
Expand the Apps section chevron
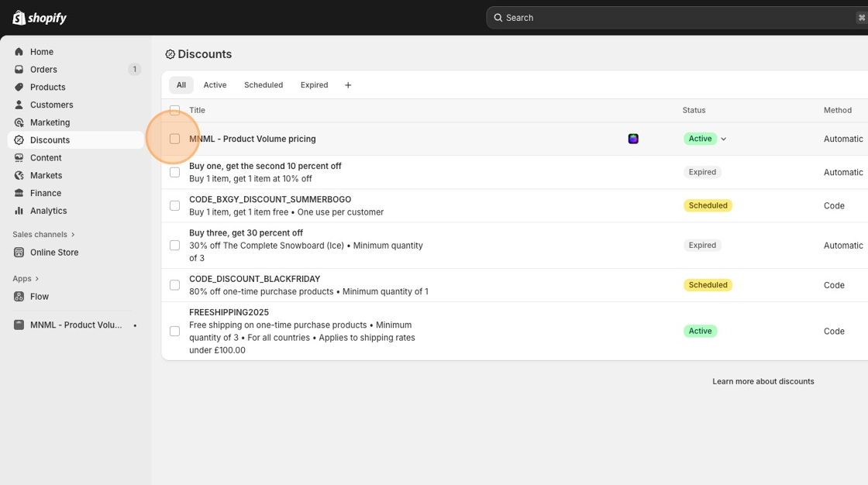37,279
